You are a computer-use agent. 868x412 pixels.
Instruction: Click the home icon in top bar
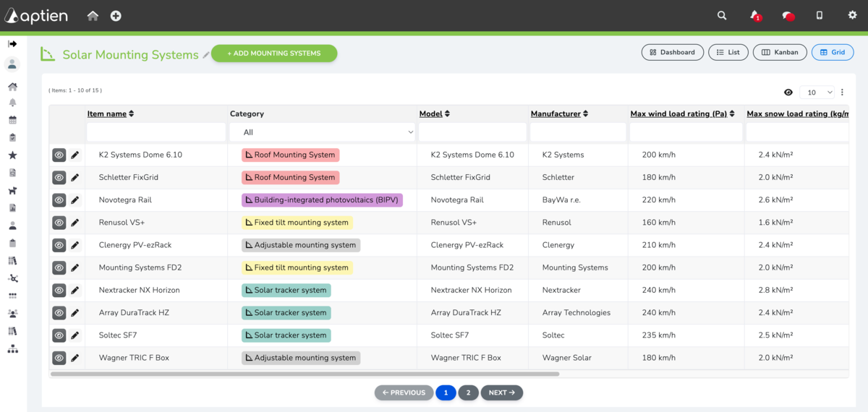(93, 16)
